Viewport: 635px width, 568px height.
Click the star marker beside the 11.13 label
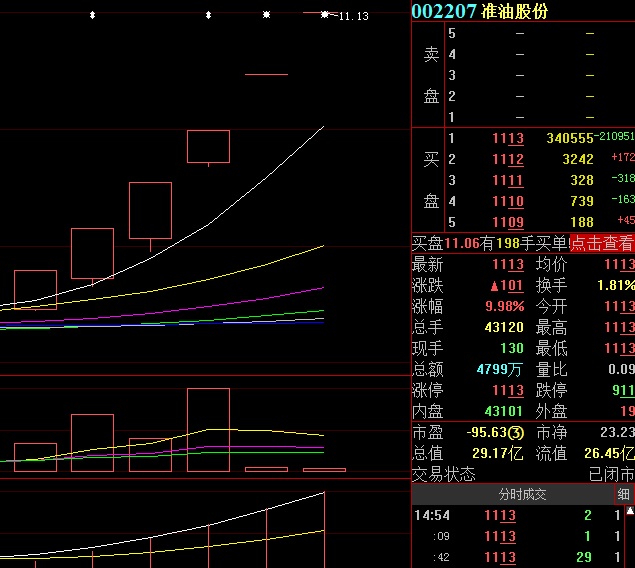(x=325, y=15)
